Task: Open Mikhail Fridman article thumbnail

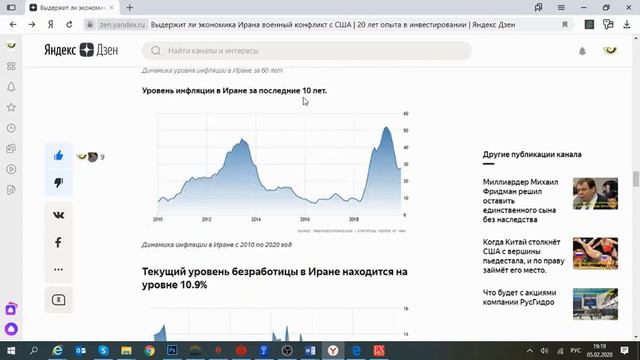Action: tap(595, 193)
